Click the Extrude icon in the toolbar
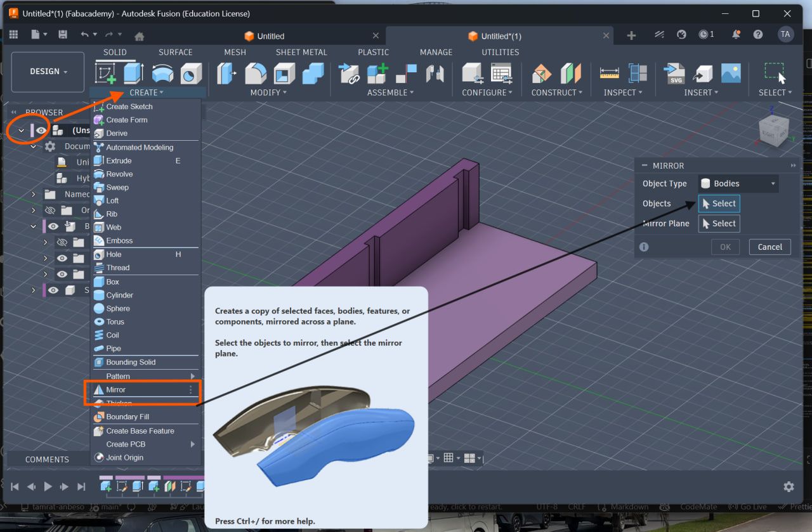This screenshot has height=532, width=812. pyautogui.click(x=133, y=73)
